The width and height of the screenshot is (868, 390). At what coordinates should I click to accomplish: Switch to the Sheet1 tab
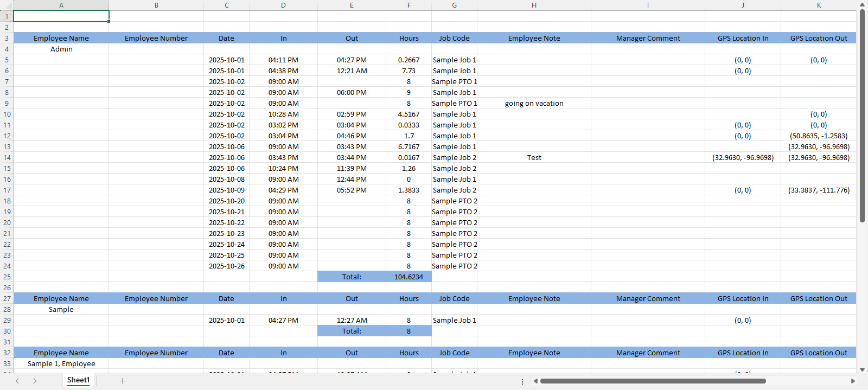(x=78, y=380)
